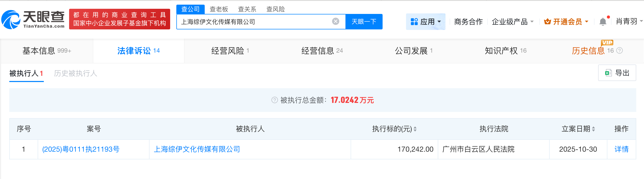Click help icon next to 历史信息
The image size is (644, 179).
click(620, 51)
